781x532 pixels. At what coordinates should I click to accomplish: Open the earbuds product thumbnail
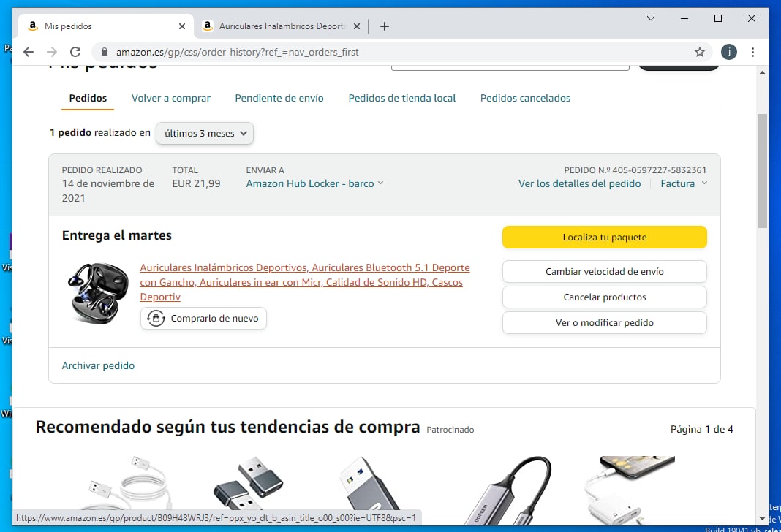98,293
